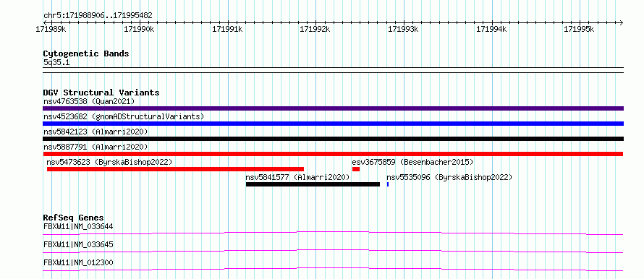Click the 5q35.1 band label
Screen dimensions: 644x279
coord(56,62)
